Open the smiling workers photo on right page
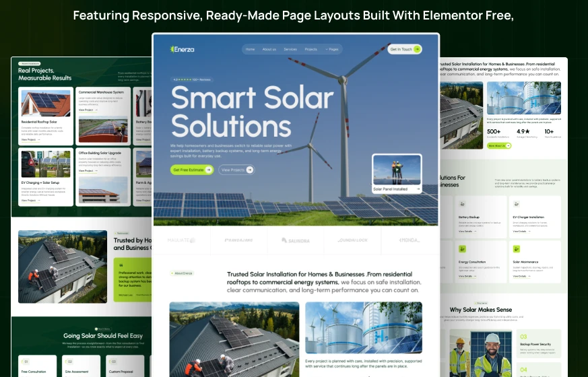This screenshot has height=377, width=588. [x=481, y=353]
